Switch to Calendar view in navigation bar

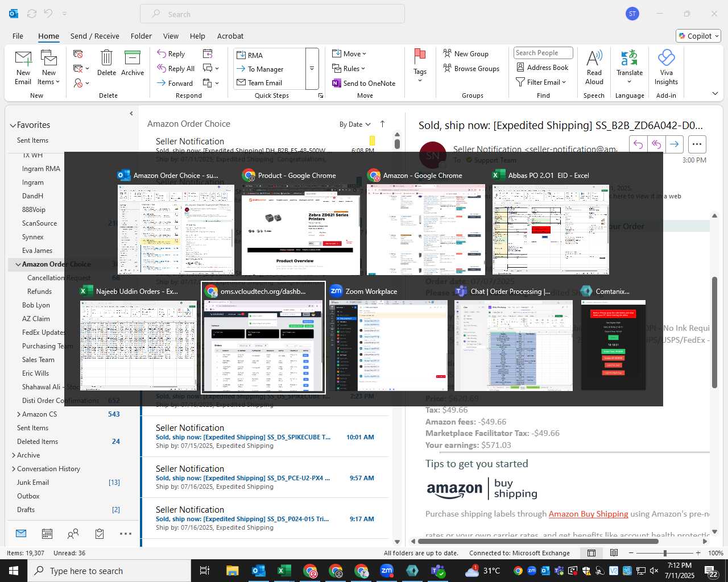point(47,534)
